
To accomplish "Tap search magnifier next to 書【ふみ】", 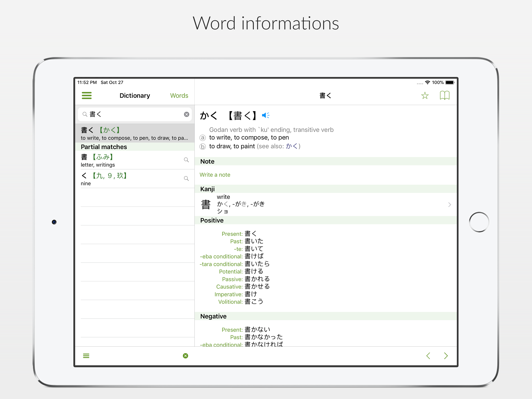I will coord(186,160).
